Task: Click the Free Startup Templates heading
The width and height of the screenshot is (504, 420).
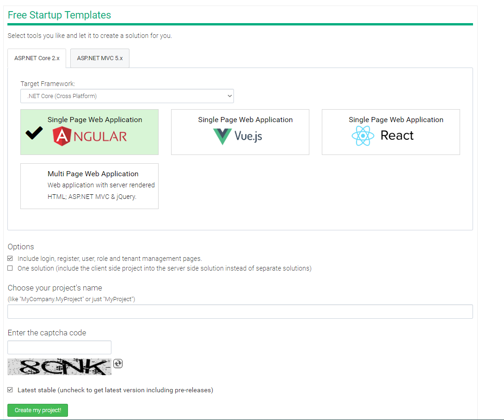Action: pyautogui.click(x=60, y=15)
